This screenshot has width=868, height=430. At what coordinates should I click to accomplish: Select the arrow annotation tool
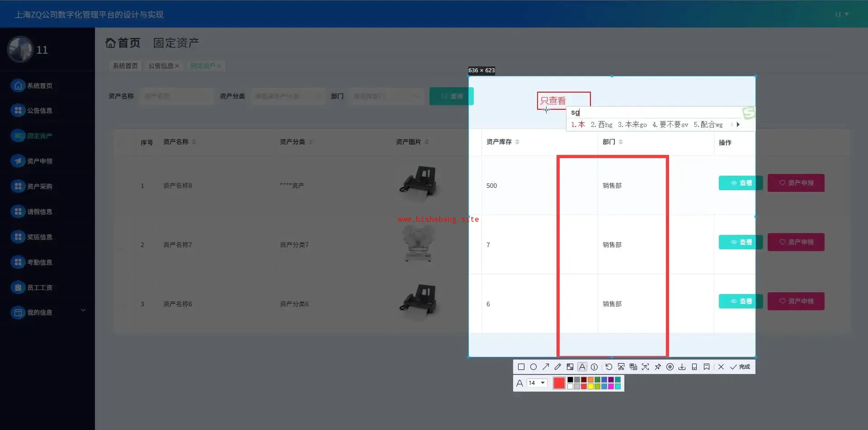click(x=546, y=367)
